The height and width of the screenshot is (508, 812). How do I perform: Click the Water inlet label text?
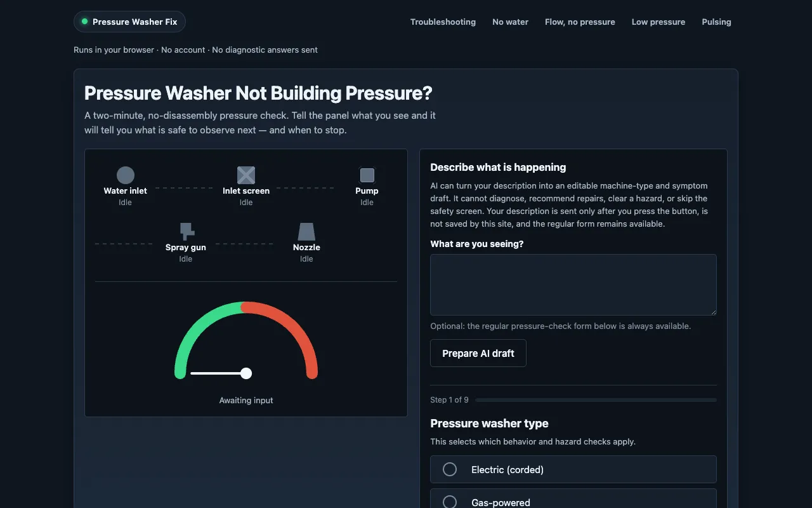126,190
